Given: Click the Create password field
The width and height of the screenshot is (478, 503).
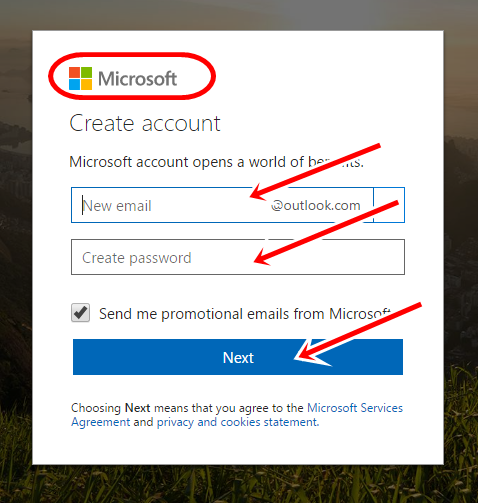Looking at the screenshot, I should pos(238,257).
